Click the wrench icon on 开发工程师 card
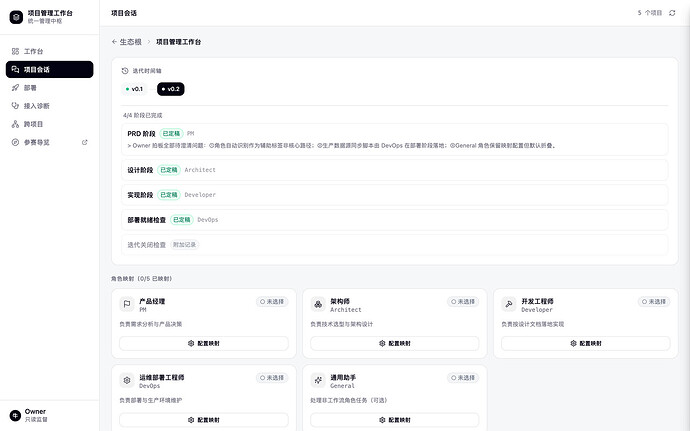 click(x=509, y=304)
